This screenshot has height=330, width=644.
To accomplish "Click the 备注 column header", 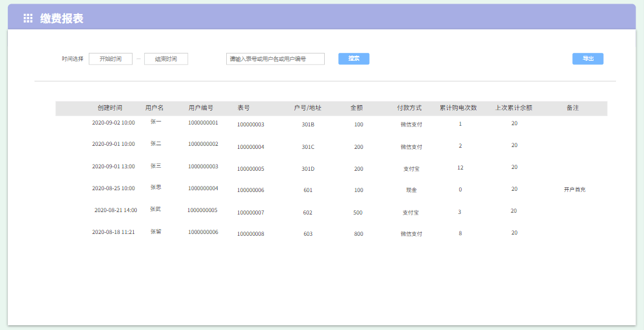I will 572,108.
